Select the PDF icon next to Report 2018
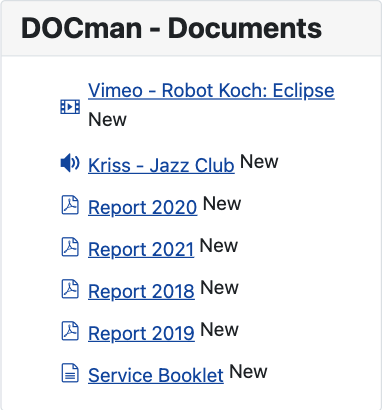Image resolution: width=382 pixels, height=410 pixels. 70,289
